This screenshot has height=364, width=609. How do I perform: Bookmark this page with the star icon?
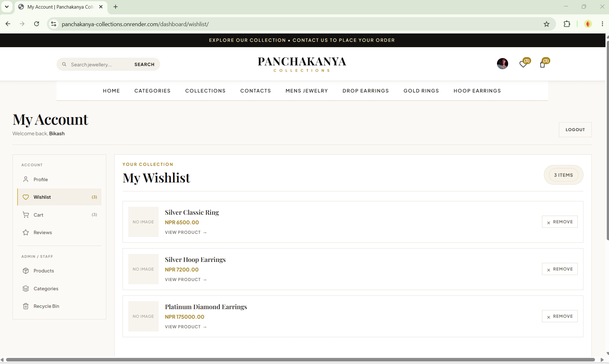(x=546, y=24)
